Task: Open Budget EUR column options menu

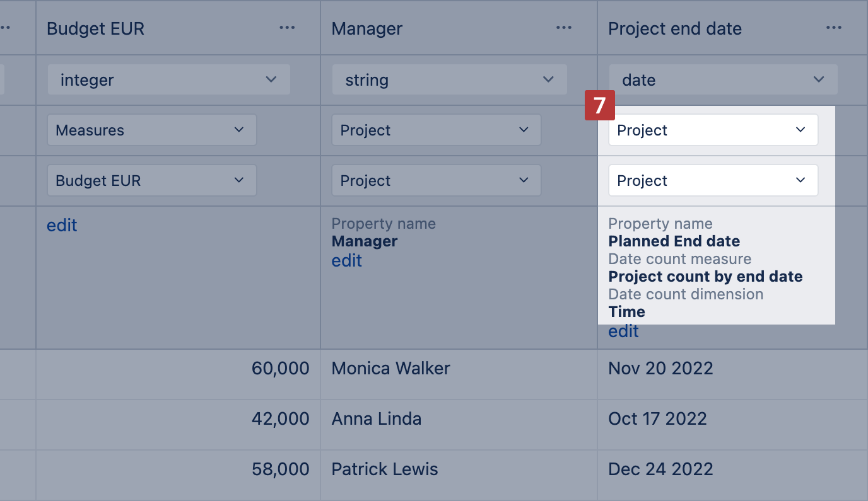Action: [x=287, y=28]
